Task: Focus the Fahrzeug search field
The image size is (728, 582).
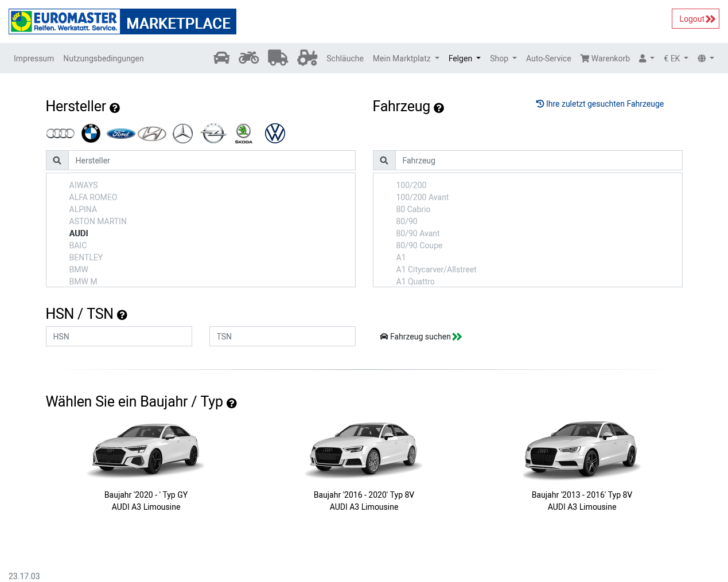Action: (x=539, y=161)
